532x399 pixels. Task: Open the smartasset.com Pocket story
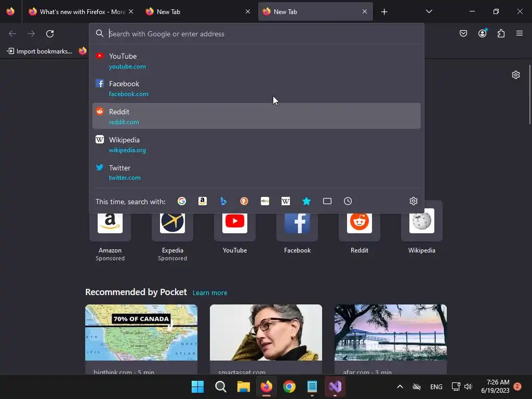(265, 339)
